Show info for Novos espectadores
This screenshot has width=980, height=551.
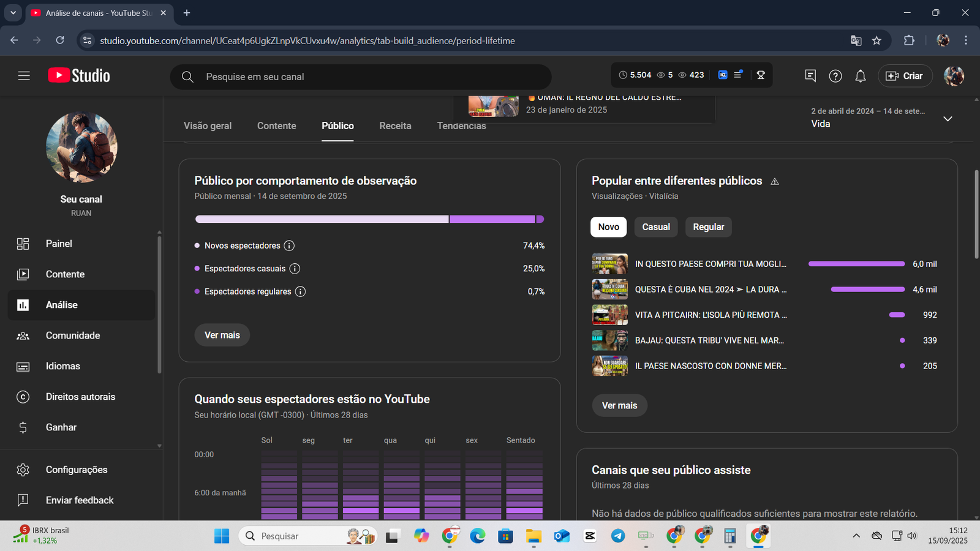tap(289, 246)
